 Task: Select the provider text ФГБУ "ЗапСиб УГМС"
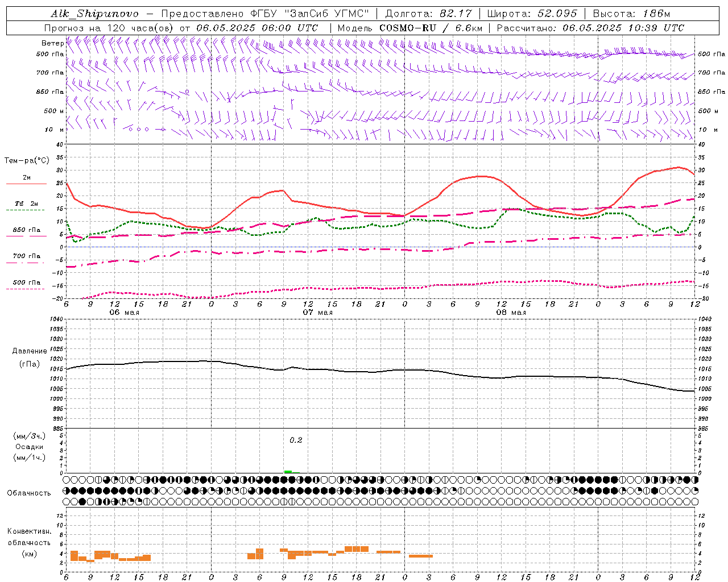click(x=310, y=14)
